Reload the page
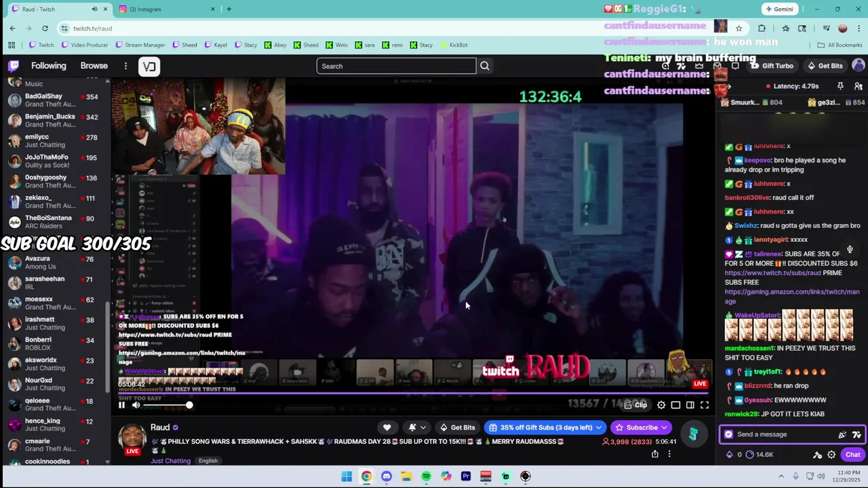Screen dimensions: 868x488 pos(45,28)
